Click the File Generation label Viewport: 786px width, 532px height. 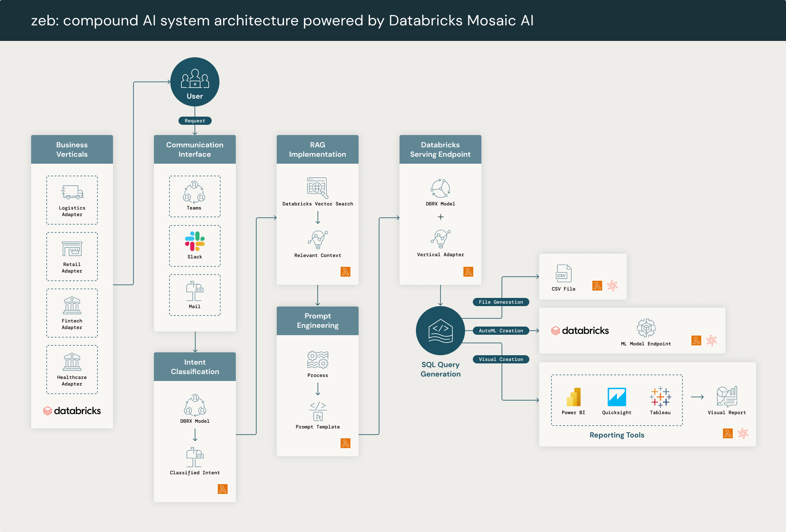click(x=501, y=302)
